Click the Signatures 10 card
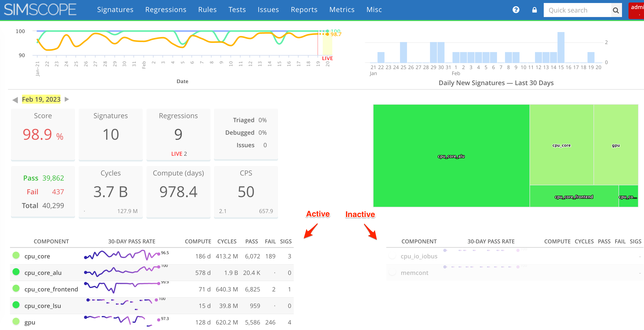 [x=110, y=134]
